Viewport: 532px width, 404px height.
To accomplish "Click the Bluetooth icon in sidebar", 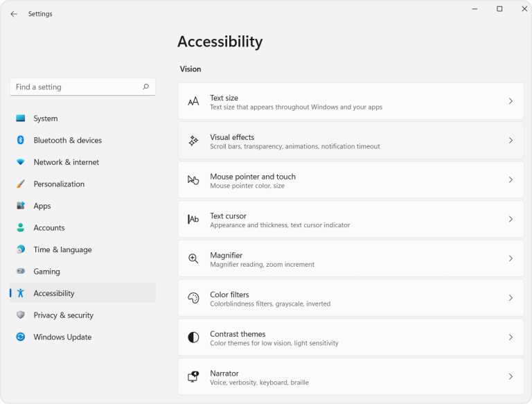I will 20,140.
